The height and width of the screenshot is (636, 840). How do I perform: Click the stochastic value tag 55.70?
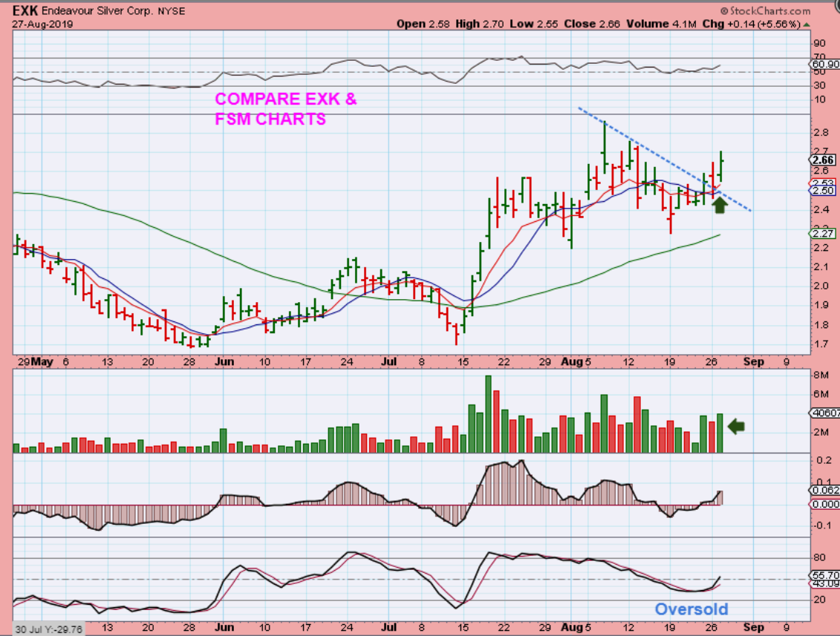click(825, 575)
